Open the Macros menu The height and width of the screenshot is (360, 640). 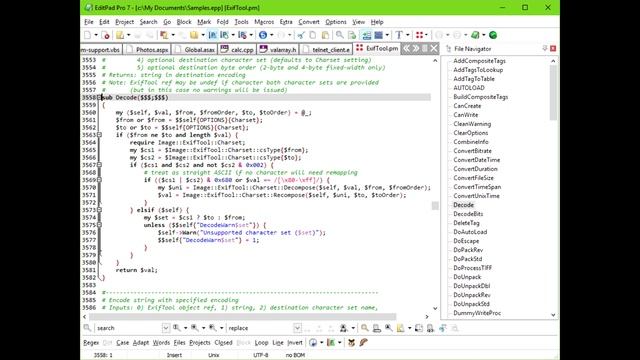(x=264, y=22)
